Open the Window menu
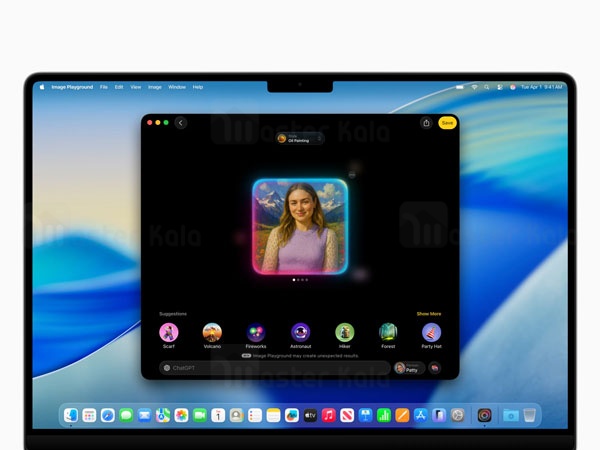This screenshot has height=450, width=600. point(177,87)
